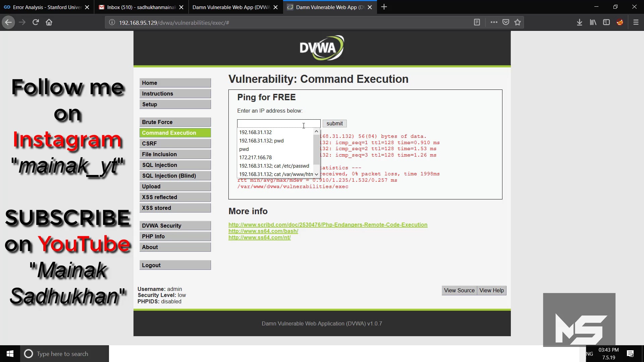Screen dimensions: 644x362
Task: Open the Instructions menu item
Action: (175, 94)
